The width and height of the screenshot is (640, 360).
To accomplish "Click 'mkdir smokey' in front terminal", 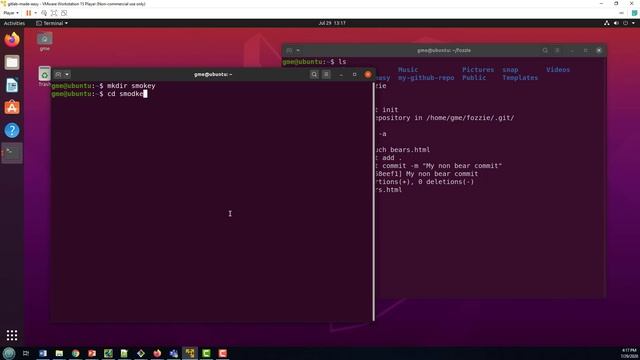I will [131, 86].
